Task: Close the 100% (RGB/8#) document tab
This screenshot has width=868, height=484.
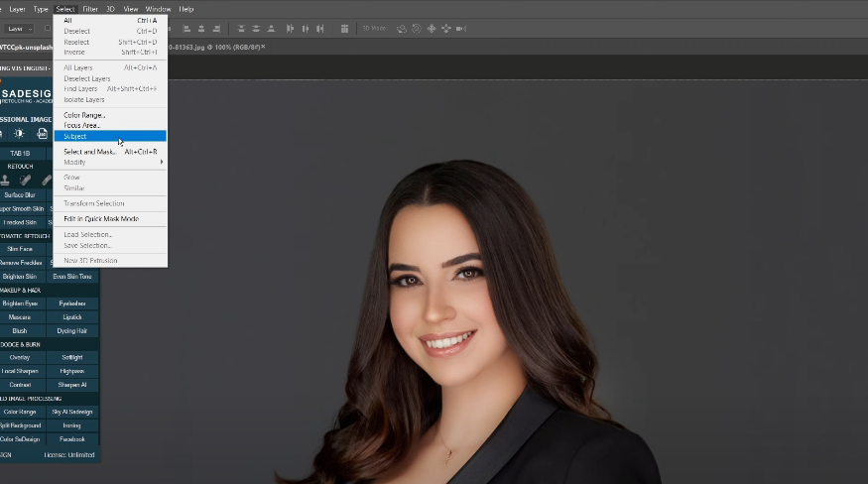Action: click(263, 47)
